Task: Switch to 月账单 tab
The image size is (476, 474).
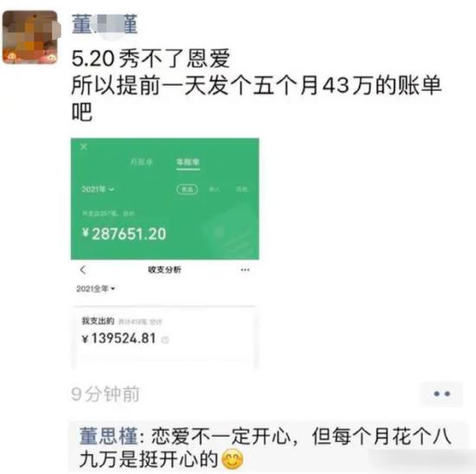Action: click(x=141, y=162)
